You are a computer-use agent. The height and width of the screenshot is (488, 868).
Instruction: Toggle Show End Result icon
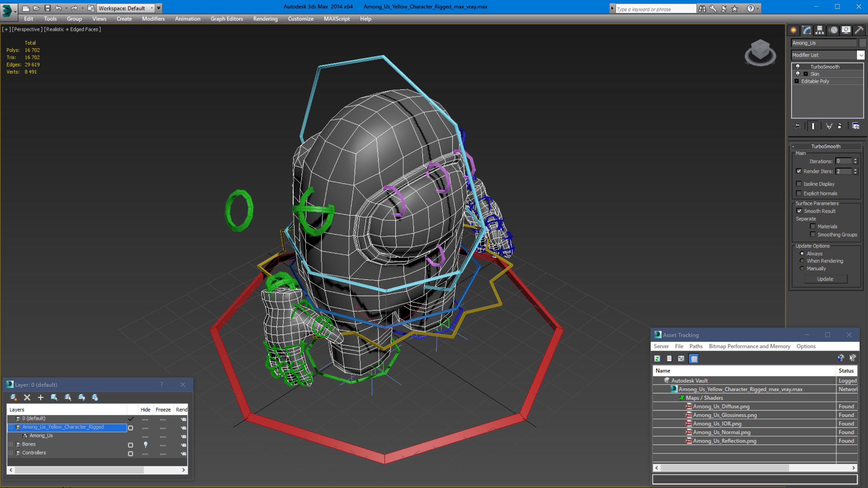[x=813, y=126]
